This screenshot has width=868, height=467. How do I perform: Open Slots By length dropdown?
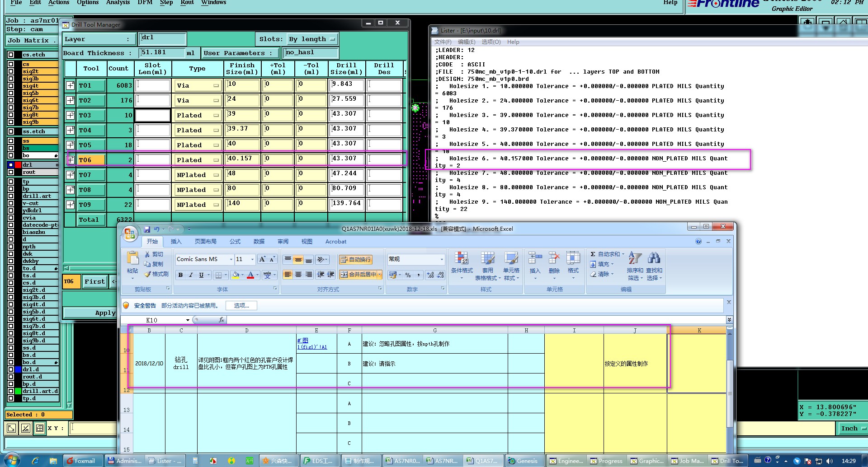coord(313,39)
